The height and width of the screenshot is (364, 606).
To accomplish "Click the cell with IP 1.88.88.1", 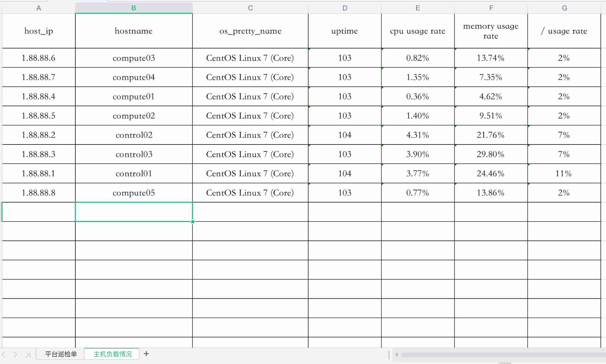I will pyautogui.click(x=38, y=174).
